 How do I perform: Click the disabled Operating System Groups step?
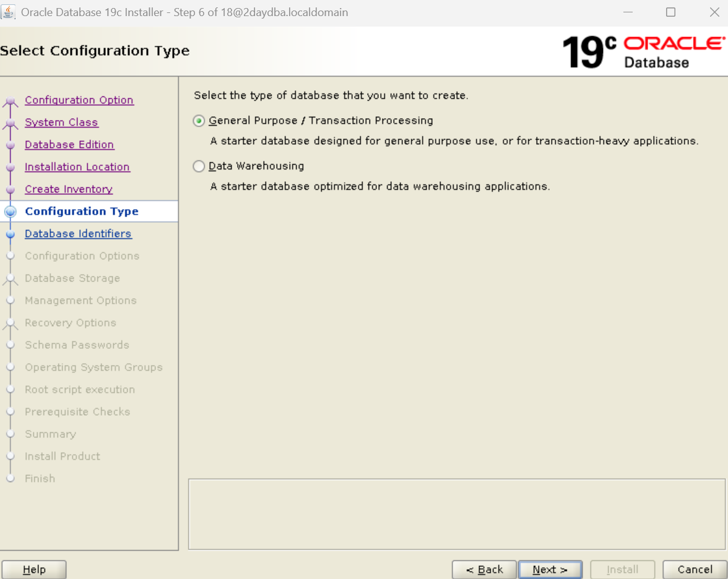pos(94,367)
